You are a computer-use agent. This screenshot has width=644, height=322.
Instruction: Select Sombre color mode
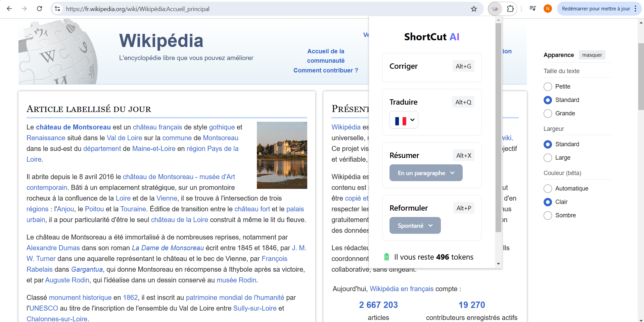(x=548, y=215)
